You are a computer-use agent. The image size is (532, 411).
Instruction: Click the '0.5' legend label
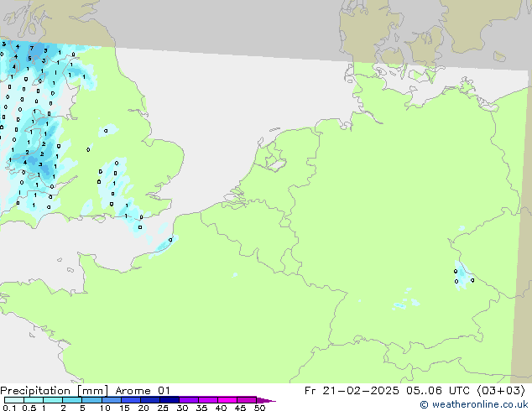point(29,408)
